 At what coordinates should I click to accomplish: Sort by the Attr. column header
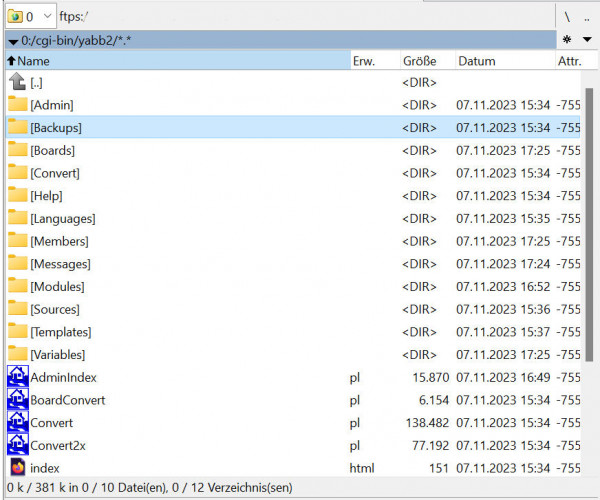point(576,61)
